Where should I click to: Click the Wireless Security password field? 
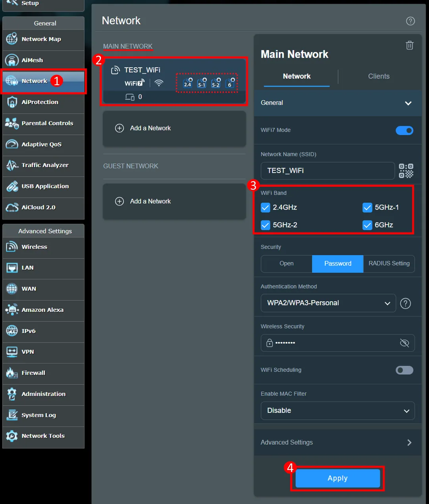(338, 343)
